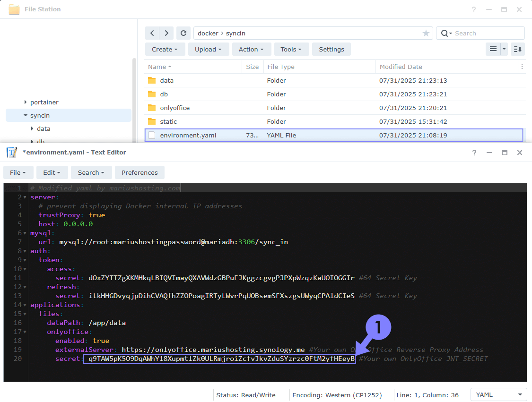532x402 pixels.
Task: Open File Station help question mark
Action: (474, 9)
